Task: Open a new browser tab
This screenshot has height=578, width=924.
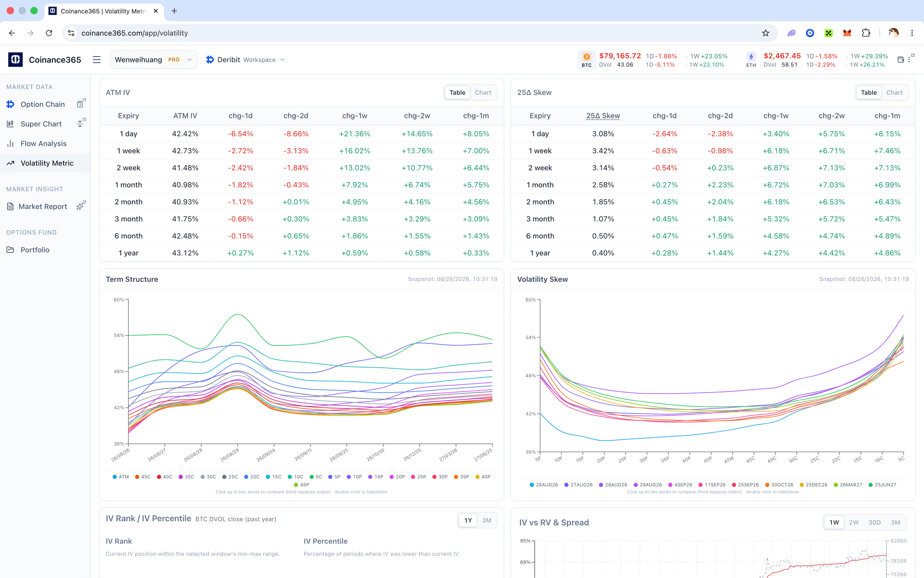Action: click(174, 11)
